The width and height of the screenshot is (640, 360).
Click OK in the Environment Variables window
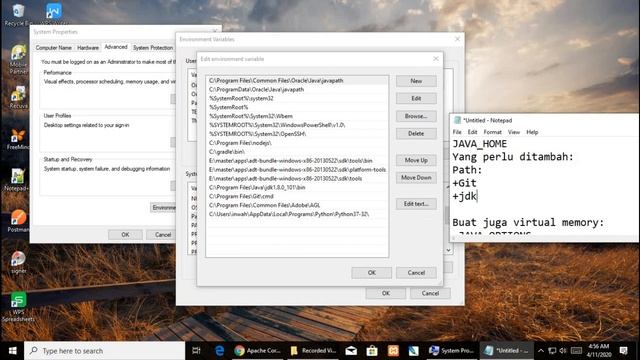386,293
